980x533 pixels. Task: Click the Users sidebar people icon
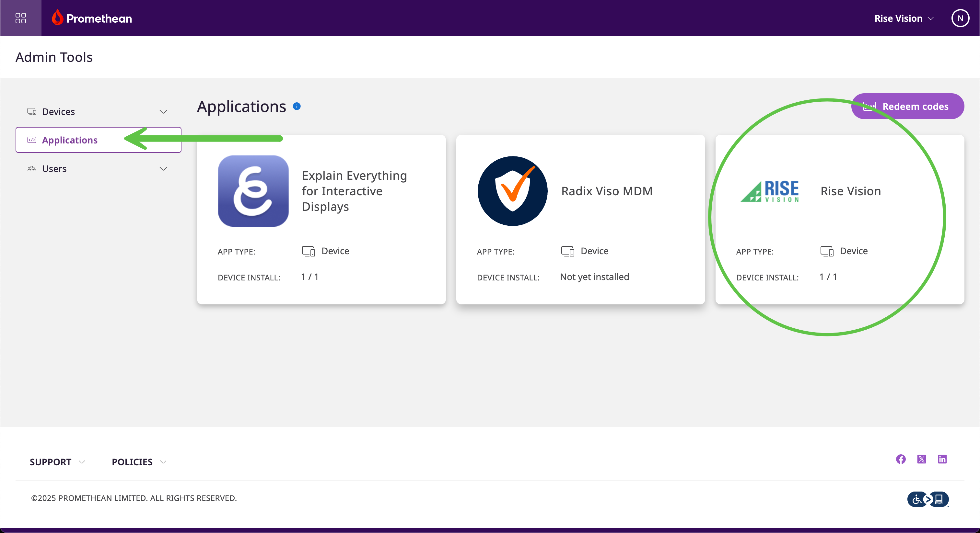[x=32, y=168]
